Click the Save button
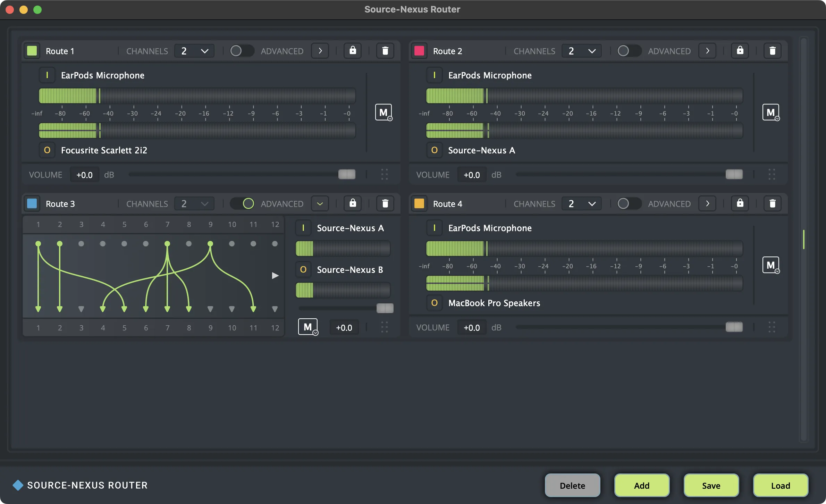This screenshot has height=504, width=826. tap(711, 485)
